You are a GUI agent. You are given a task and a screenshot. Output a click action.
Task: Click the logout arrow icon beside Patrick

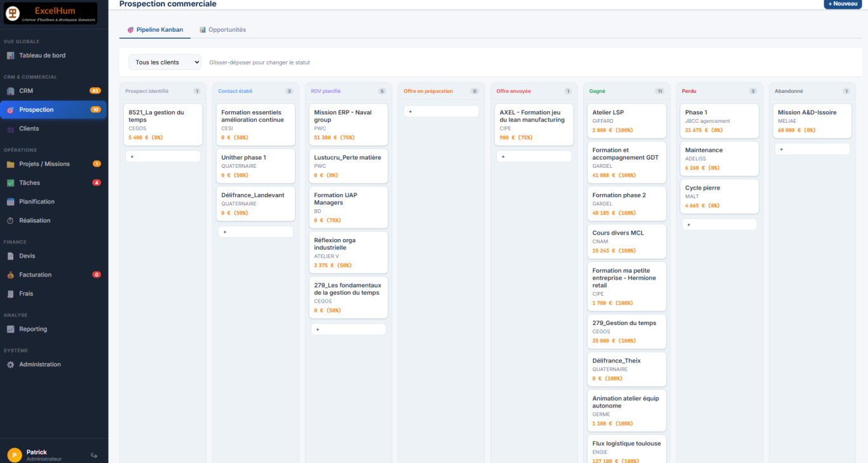click(94, 455)
